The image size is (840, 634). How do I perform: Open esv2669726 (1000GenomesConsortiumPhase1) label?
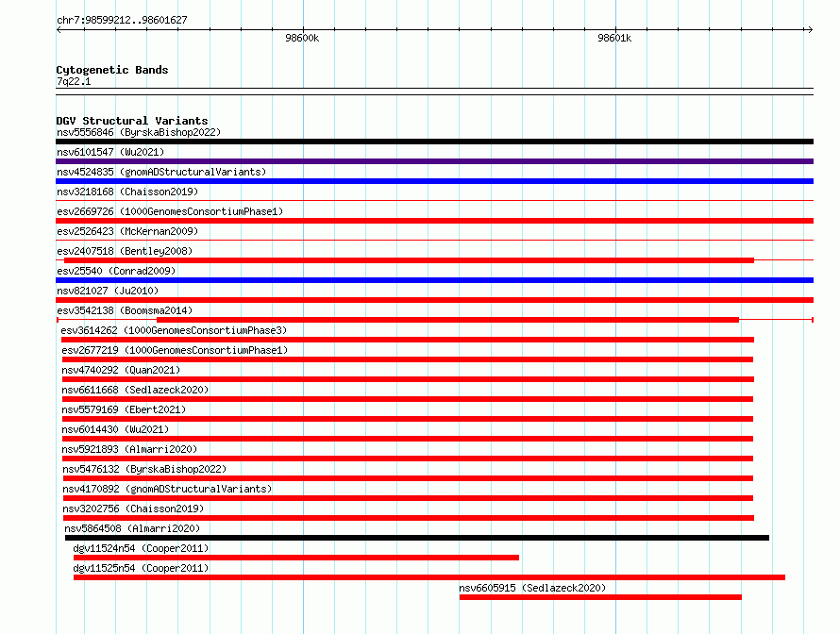coord(170,211)
